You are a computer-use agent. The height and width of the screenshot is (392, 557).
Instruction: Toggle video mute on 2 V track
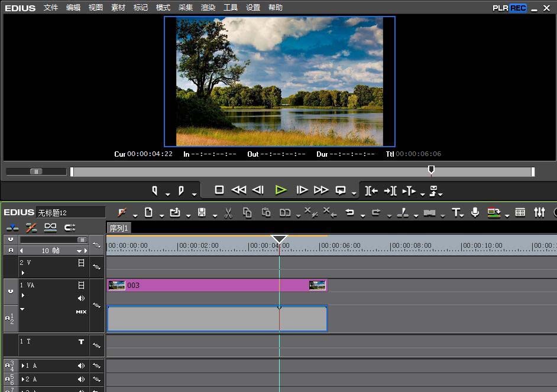82,263
